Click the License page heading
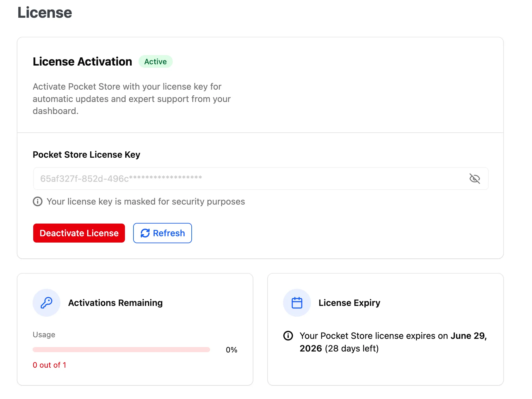This screenshot has height=399, width=532. 45,13
